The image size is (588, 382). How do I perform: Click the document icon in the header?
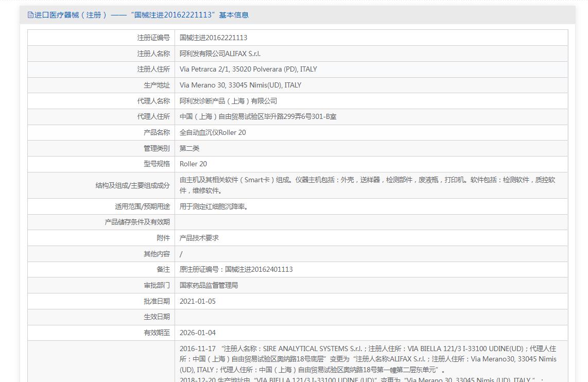[30, 15]
